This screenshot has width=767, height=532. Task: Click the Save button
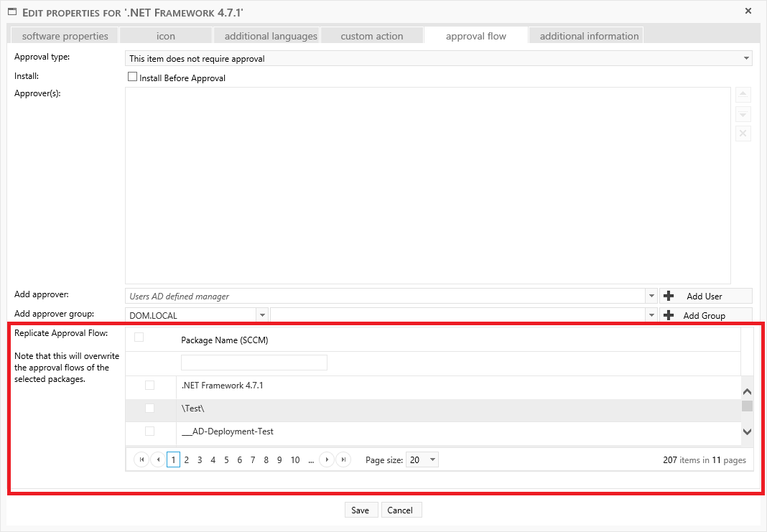(x=361, y=510)
